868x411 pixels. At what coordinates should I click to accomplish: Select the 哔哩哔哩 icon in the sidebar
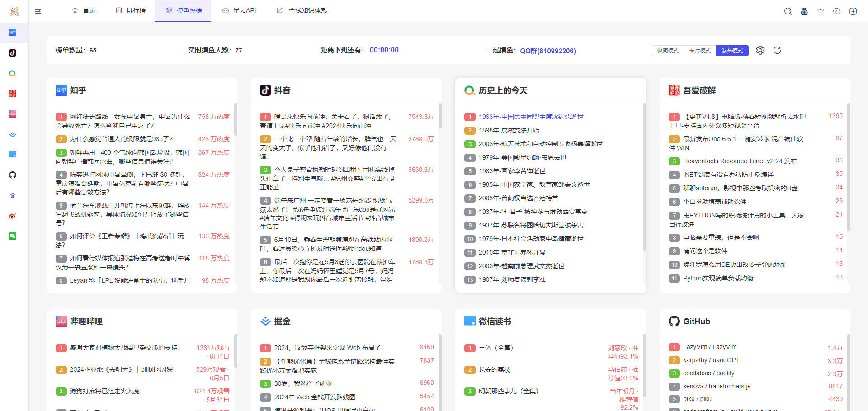(x=13, y=114)
